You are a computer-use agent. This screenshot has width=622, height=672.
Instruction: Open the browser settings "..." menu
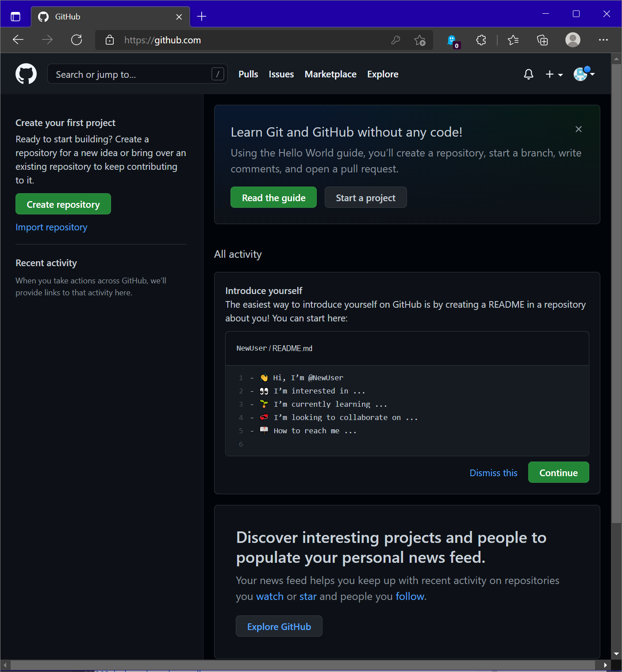pos(603,40)
